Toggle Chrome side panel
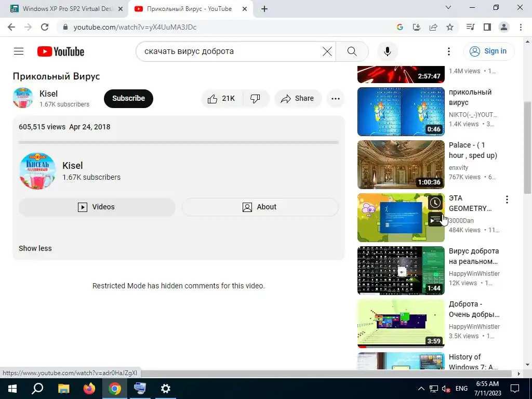This screenshot has width=532, height=399. click(x=487, y=27)
